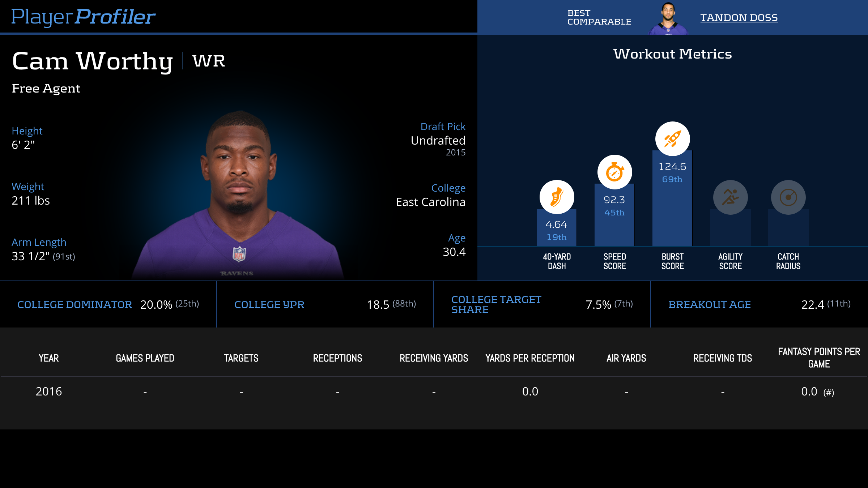
Task: Click the 40-yard dash shoe icon
Action: [x=557, y=197]
